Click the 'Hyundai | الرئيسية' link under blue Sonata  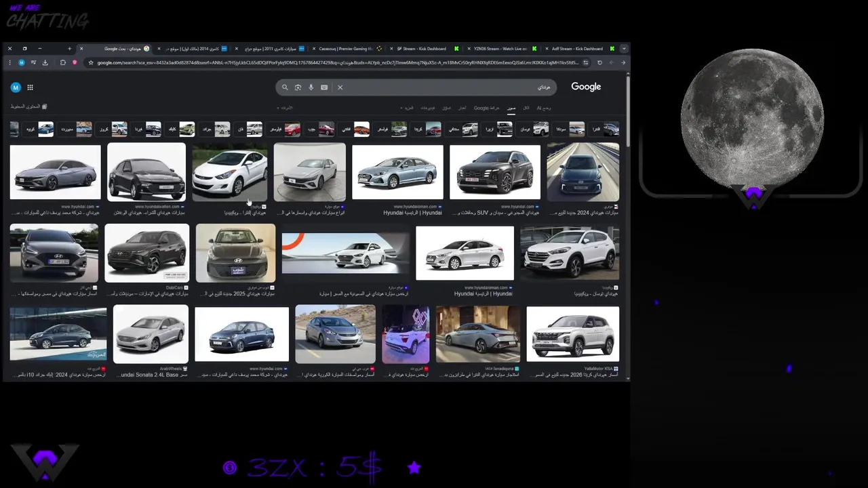pyautogui.click(x=412, y=213)
